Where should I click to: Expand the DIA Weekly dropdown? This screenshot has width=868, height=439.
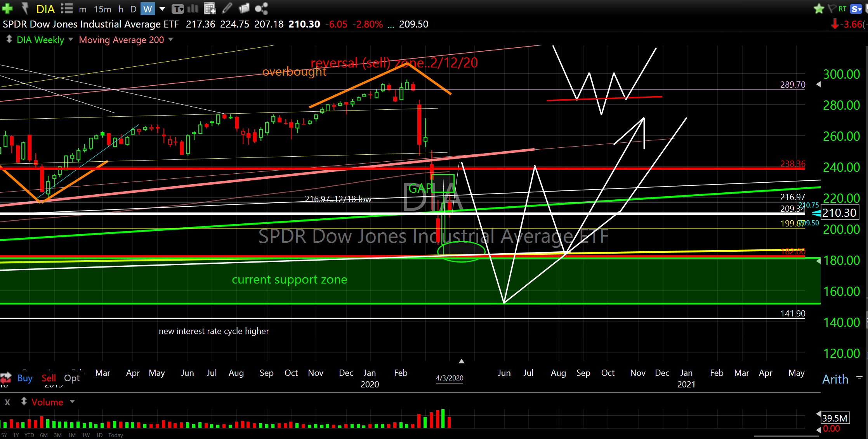click(71, 40)
